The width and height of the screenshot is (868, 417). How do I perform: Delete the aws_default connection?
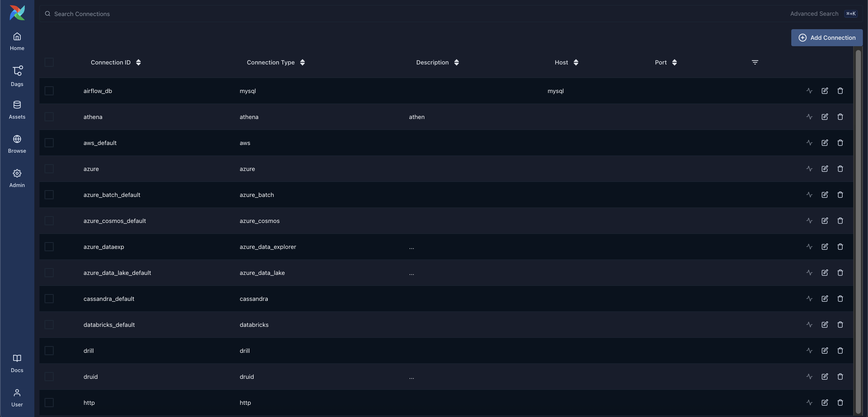pos(840,143)
